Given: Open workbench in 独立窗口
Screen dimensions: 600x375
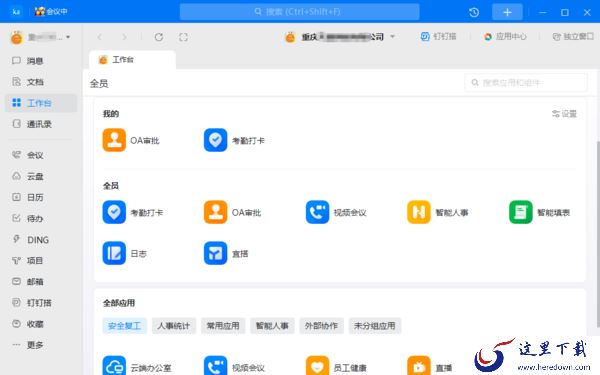Looking at the screenshot, I should 573,36.
